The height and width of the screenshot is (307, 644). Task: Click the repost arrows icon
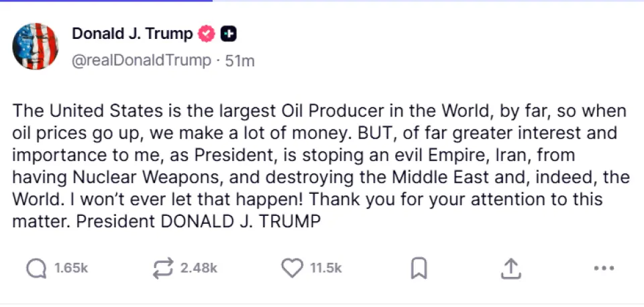coord(162,268)
